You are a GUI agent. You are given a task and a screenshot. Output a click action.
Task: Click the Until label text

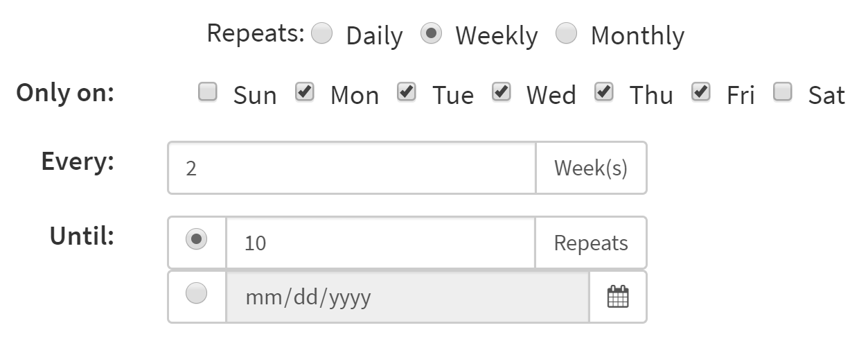point(82,236)
